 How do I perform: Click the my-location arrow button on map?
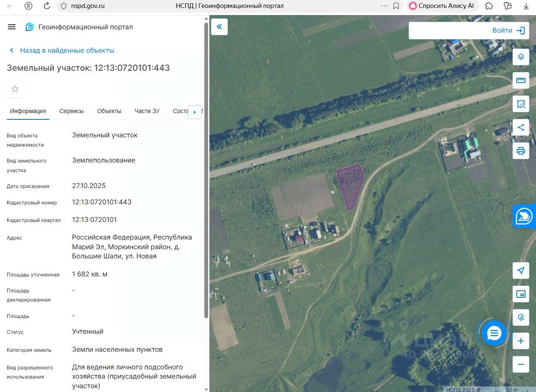(x=521, y=271)
